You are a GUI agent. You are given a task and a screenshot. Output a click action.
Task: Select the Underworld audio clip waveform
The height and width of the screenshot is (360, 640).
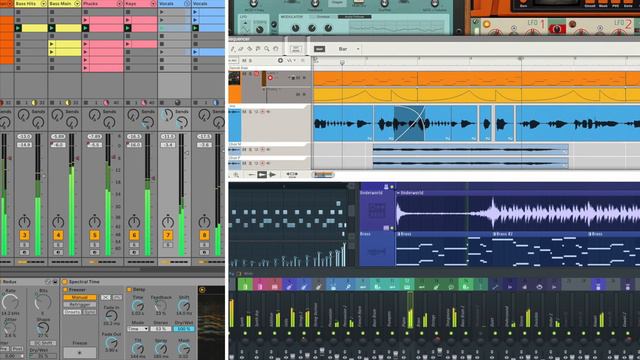[x=518, y=213]
